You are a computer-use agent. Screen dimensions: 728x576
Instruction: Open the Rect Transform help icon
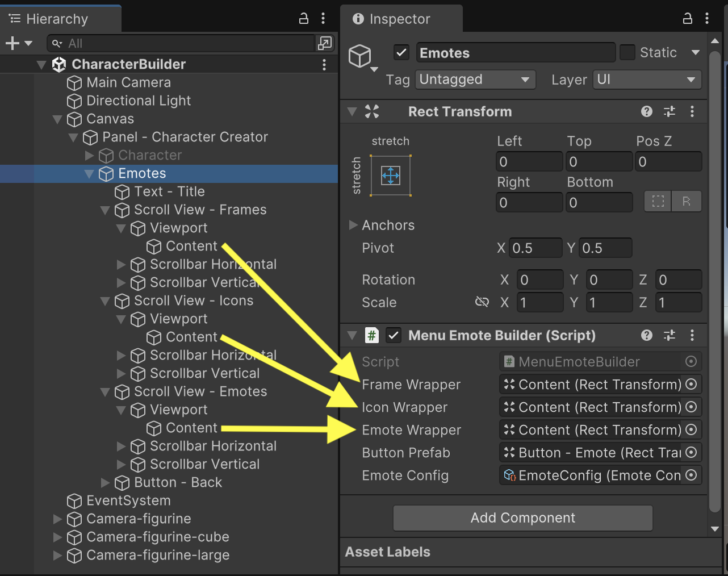pos(646,111)
